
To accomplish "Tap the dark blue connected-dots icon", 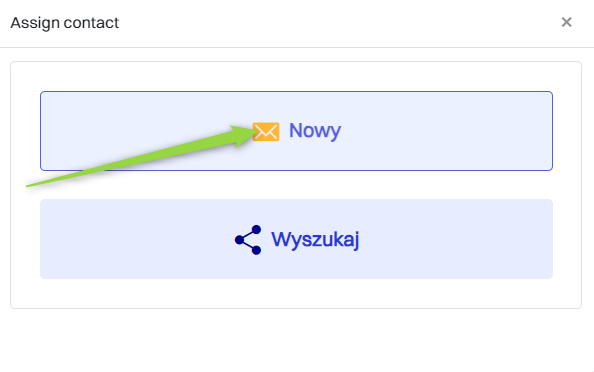I will (248, 240).
